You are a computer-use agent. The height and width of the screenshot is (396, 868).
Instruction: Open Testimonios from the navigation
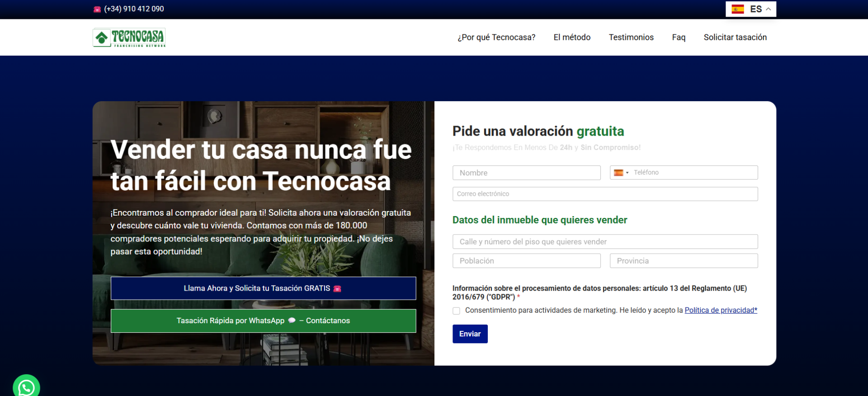click(x=631, y=37)
